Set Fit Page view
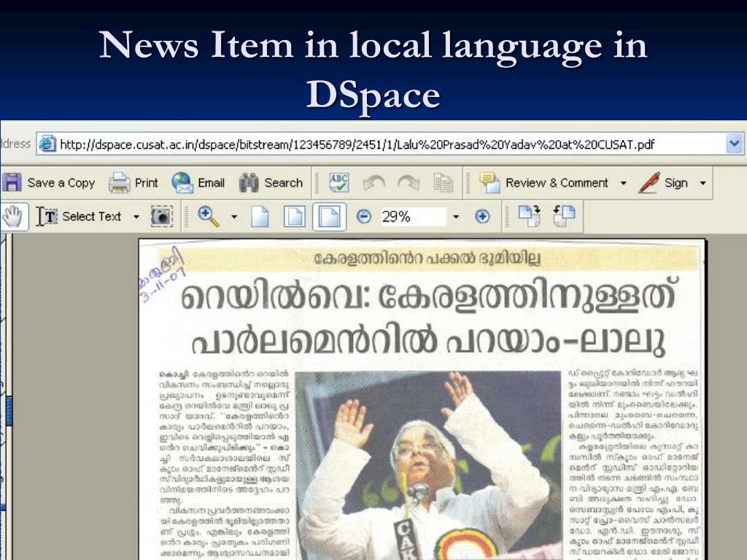The height and width of the screenshot is (560, 747). coord(295,217)
